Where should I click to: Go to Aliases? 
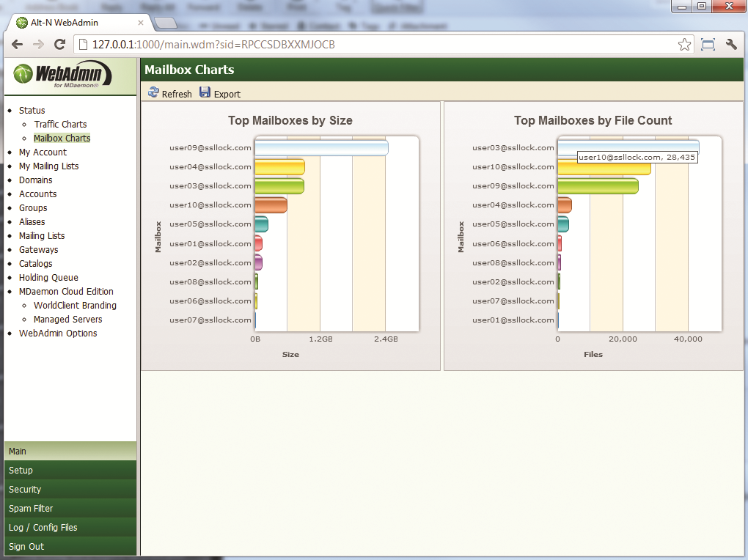(32, 221)
